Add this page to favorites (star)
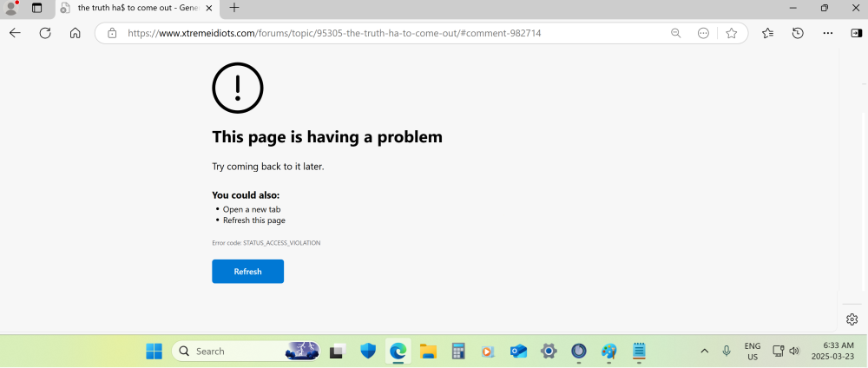This screenshot has height=368, width=868. point(732,33)
